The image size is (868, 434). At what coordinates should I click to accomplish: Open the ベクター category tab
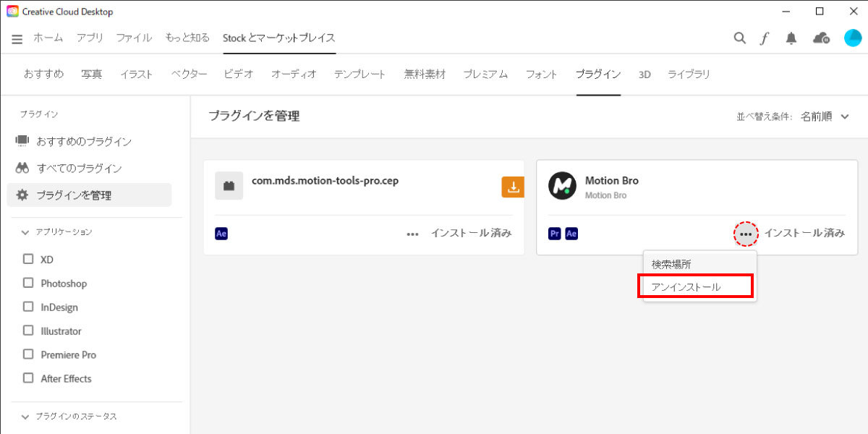coord(189,74)
